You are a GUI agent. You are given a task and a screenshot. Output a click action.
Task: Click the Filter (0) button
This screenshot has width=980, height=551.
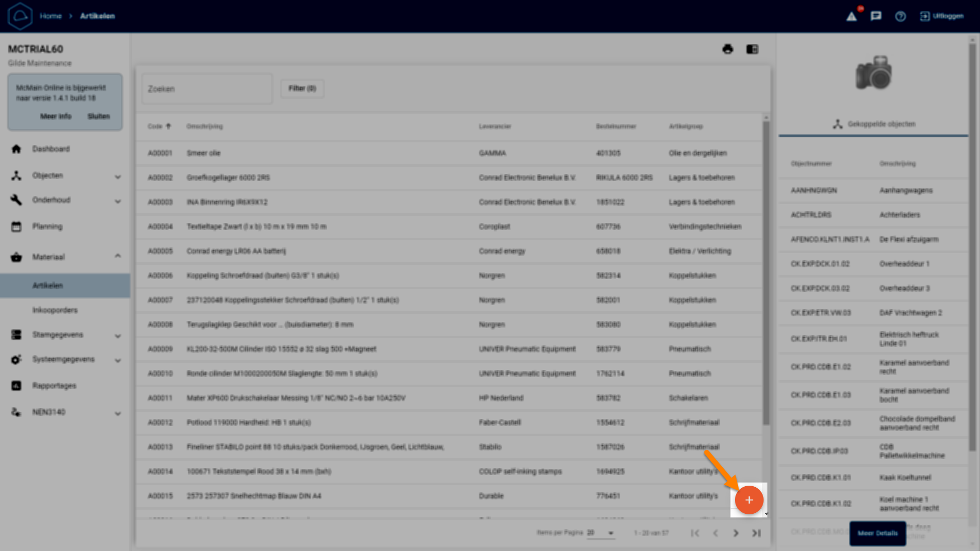tap(302, 88)
